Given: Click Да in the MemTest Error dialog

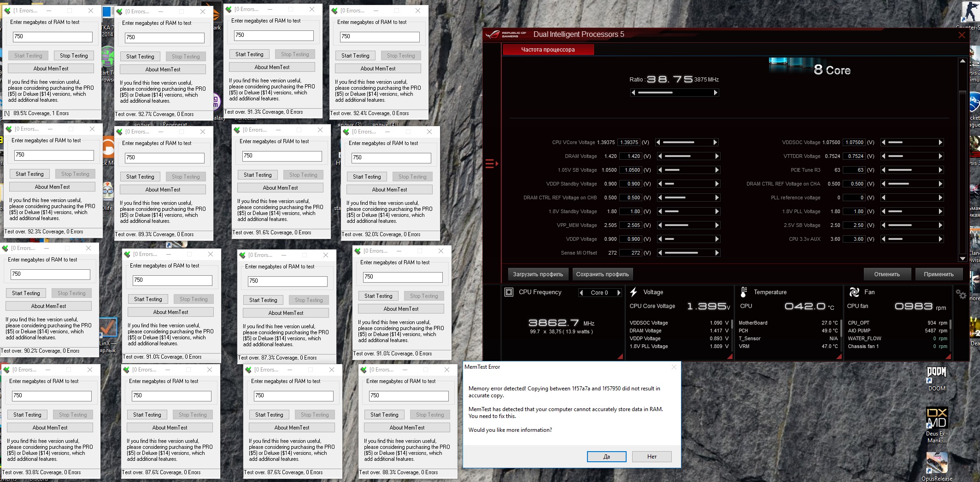Looking at the screenshot, I should (x=606, y=457).
